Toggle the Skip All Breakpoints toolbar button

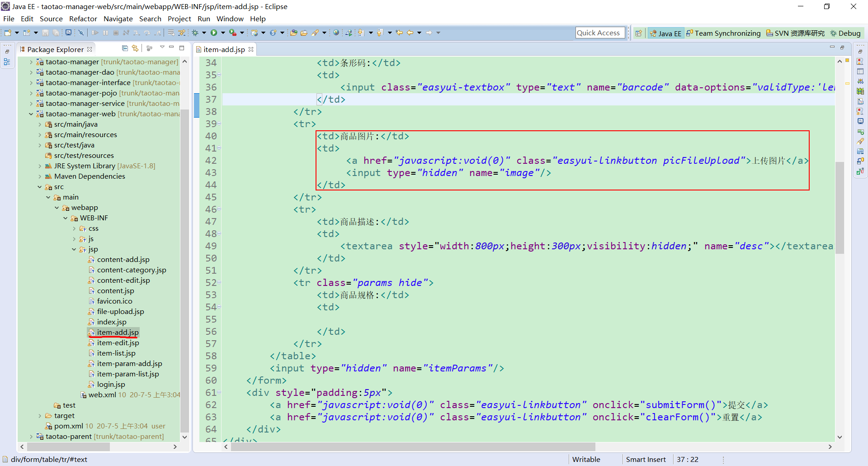click(x=81, y=33)
